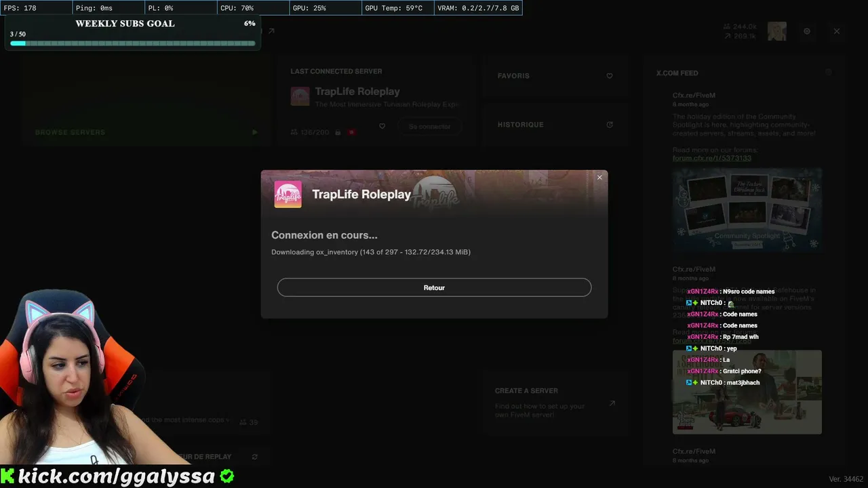The height and width of the screenshot is (488, 868).
Task: Click the 'Downloading ox_inventory' progress text
Action: (x=371, y=252)
